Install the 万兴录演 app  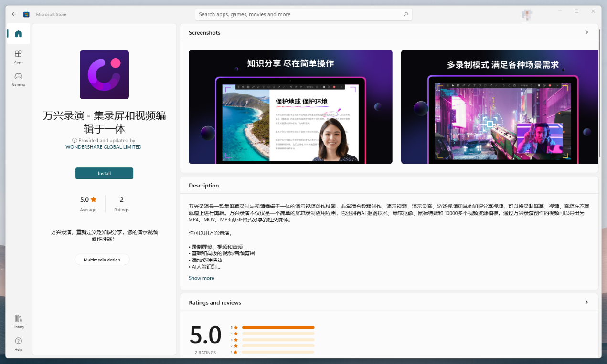tap(104, 173)
